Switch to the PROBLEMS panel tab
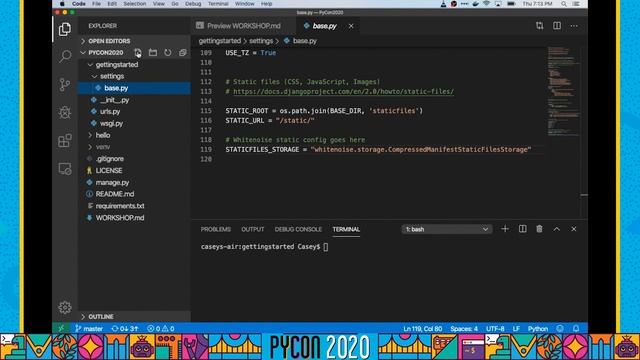 216,229
